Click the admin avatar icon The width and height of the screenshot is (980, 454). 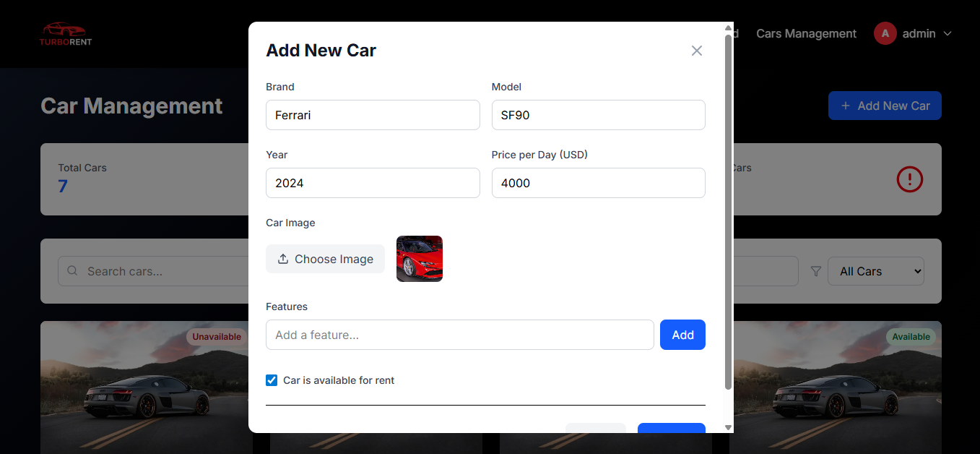click(885, 33)
